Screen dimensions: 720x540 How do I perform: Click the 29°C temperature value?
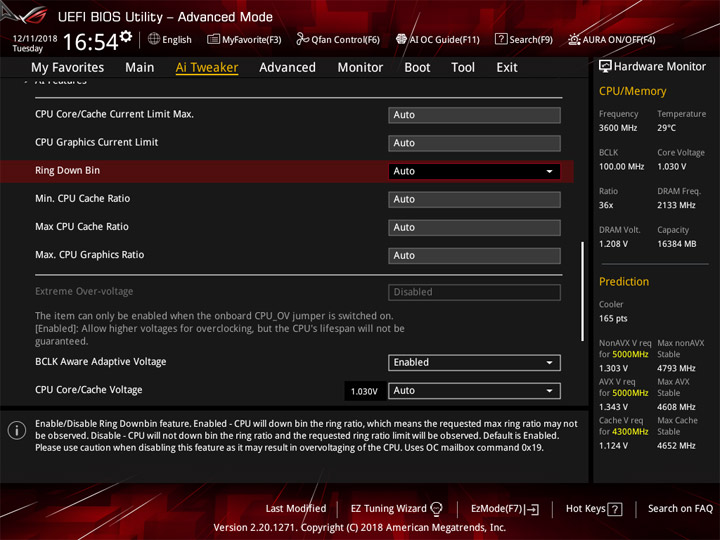pyautogui.click(x=666, y=128)
